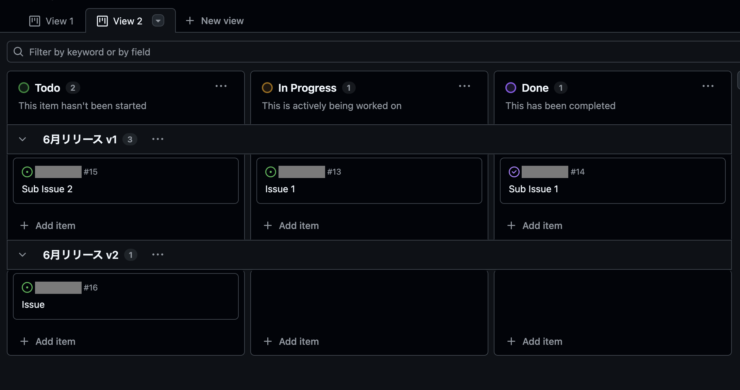Click the Done column title
The width and height of the screenshot is (740, 390).
point(535,88)
